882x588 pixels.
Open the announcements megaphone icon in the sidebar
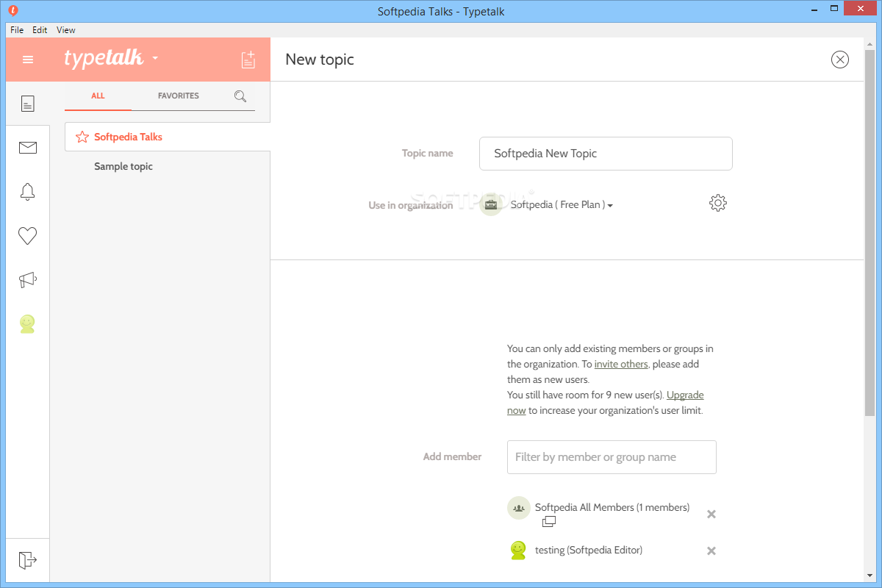click(x=28, y=280)
